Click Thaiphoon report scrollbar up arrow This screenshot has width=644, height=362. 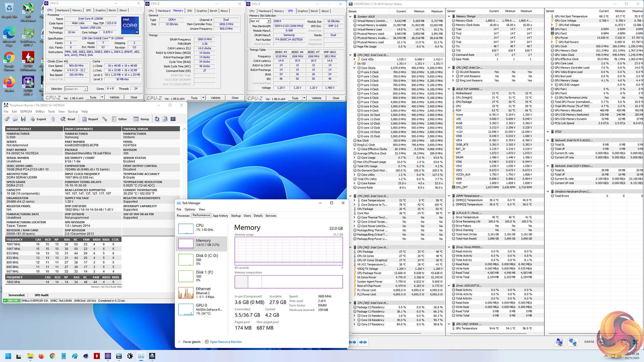184,129
